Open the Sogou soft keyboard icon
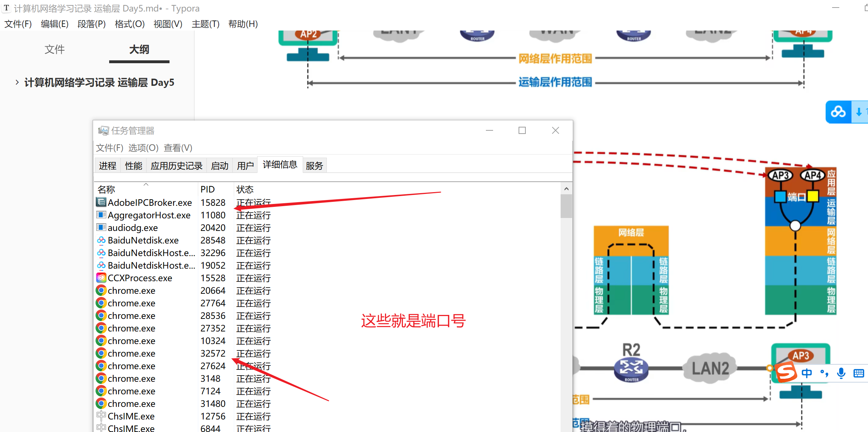 click(859, 373)
